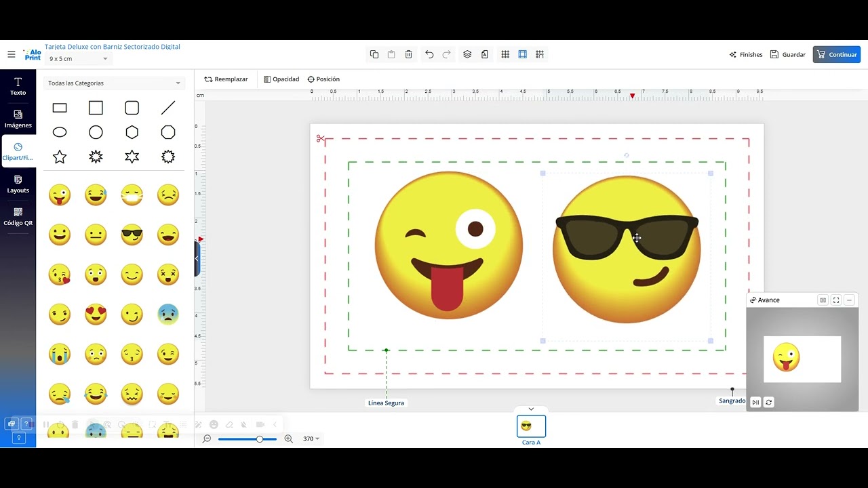
Task: Click the Continuar button
Action: tap(837, 55)
